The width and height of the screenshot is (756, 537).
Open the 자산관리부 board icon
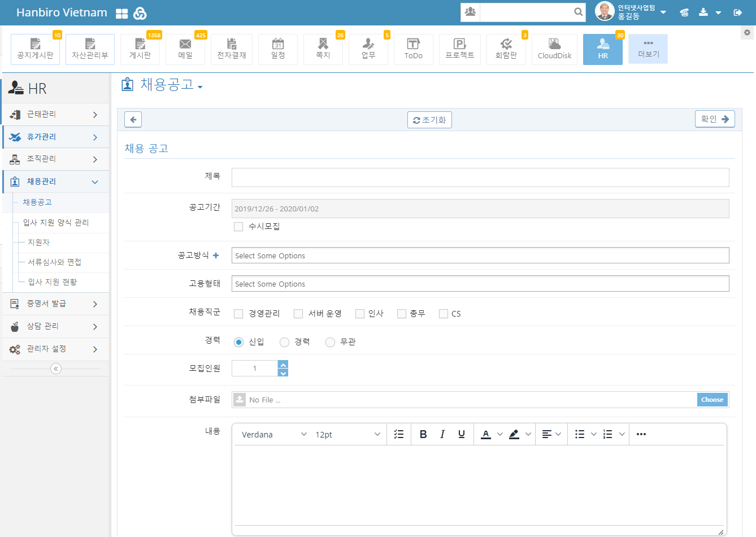coord(90,49)
